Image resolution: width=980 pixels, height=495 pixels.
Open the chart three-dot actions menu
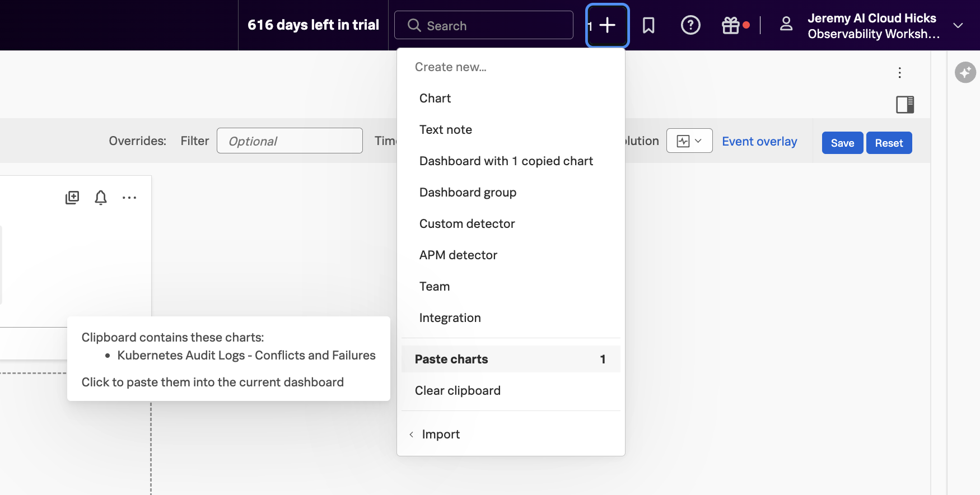tap(129, 198)
